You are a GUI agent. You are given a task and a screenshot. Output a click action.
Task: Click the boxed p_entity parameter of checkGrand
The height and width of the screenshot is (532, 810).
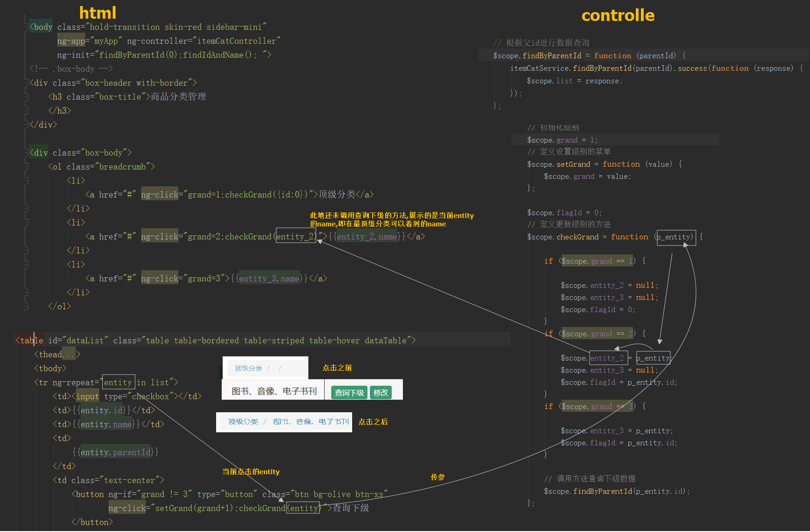(x=676, y=237)
